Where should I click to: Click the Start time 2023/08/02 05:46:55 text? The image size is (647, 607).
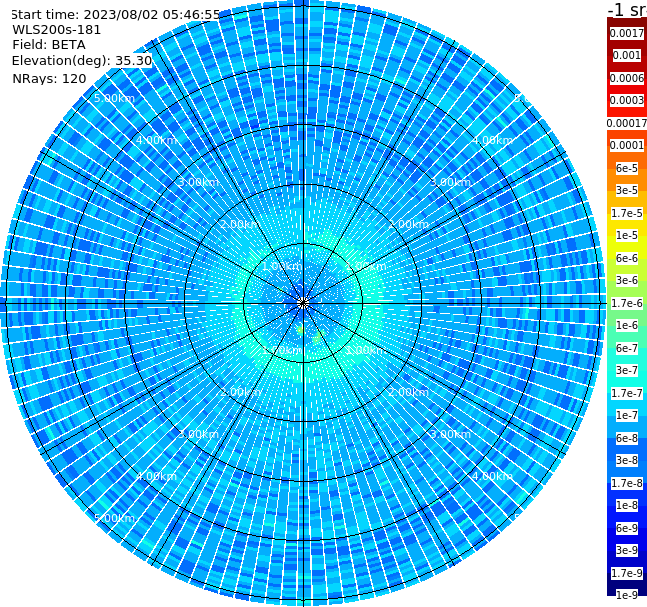pyautogui.click(x=116, y=14)
